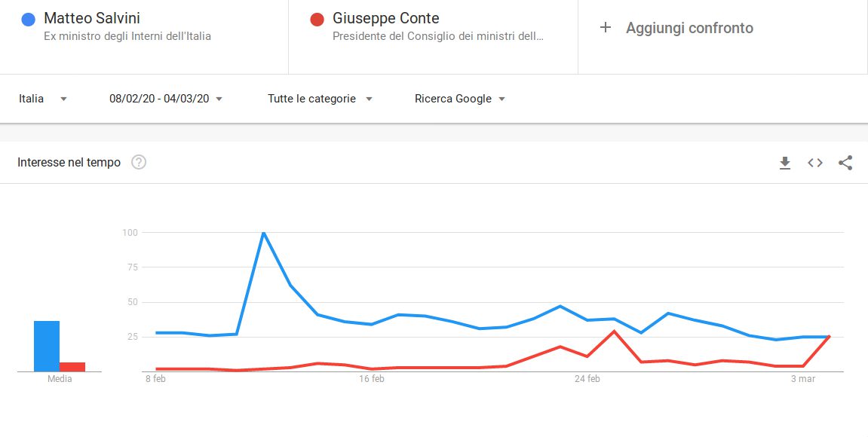This screenshot has width=868, height=437.
Task: Expand the Ricerca Google search type
Action: pyautogui.click(x=459, y=99)
